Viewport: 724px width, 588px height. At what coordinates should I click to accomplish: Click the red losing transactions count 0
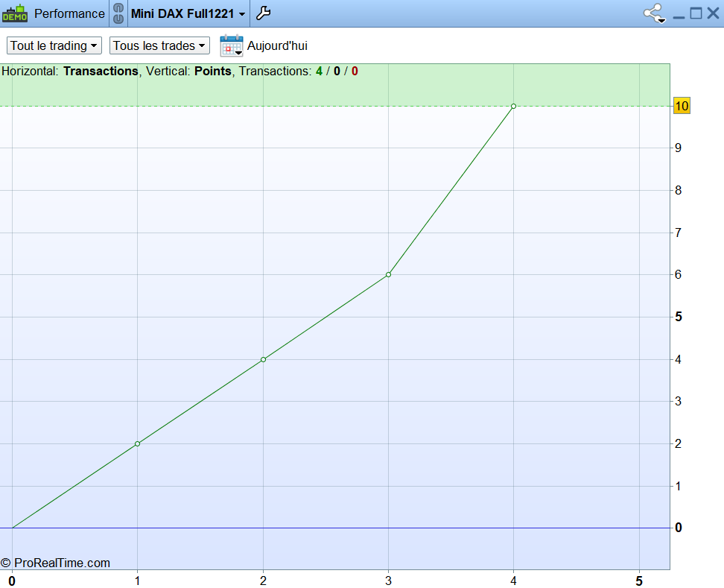[x=355, y=71]
